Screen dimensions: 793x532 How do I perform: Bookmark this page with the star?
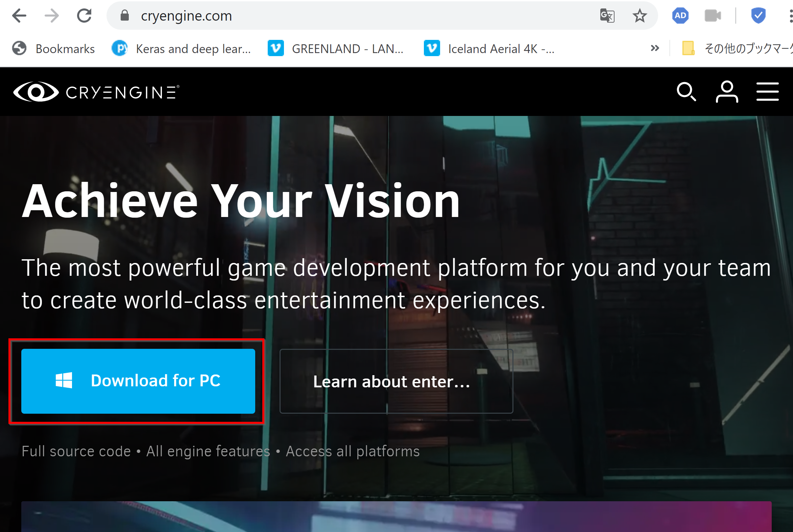point(640,16)
